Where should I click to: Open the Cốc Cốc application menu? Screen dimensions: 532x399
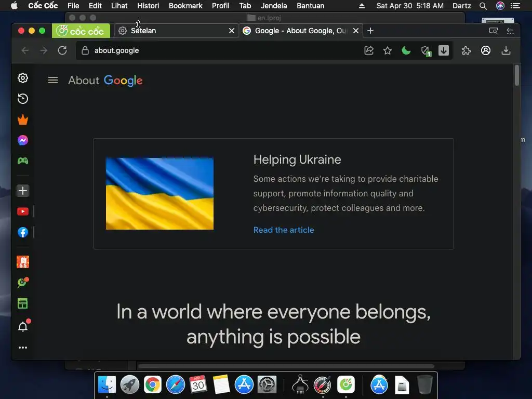click(43, 6)
